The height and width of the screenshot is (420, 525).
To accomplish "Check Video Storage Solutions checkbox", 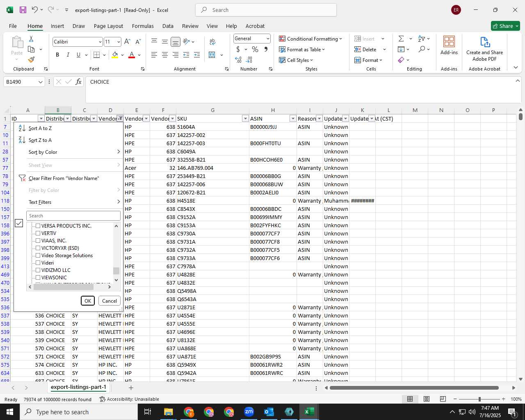I will click(x=38, y=256).
